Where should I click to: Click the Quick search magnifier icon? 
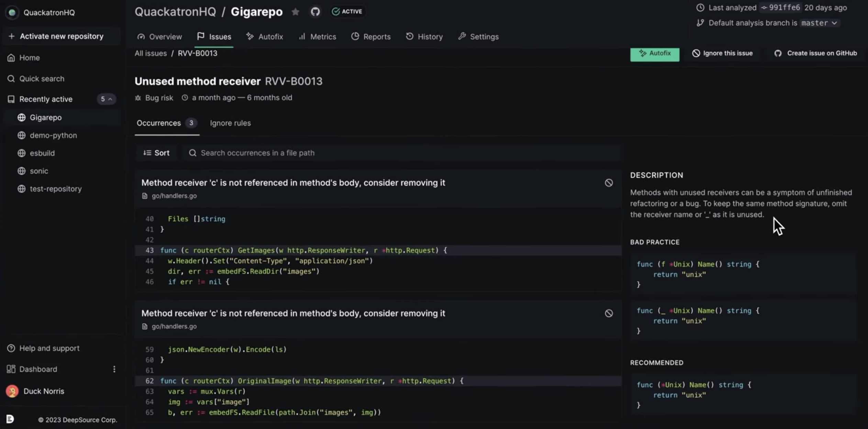pyautogui.click(x=11, y=79)
